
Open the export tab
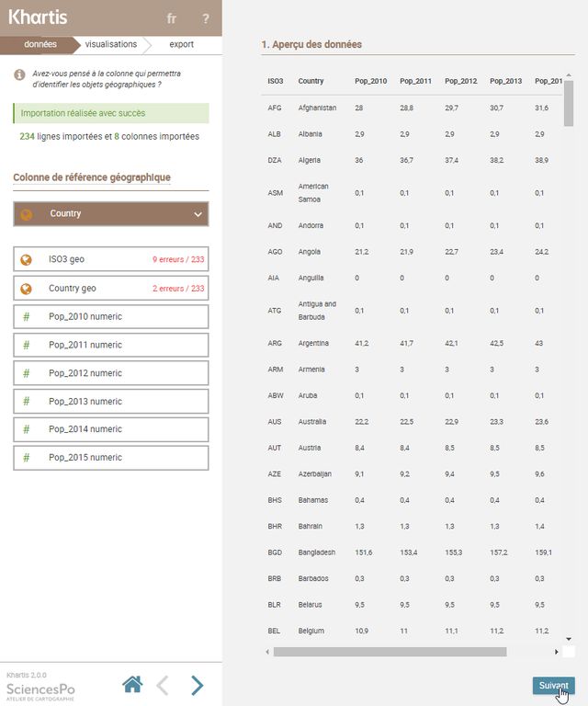pyautogui.click(x=181, y=44)
